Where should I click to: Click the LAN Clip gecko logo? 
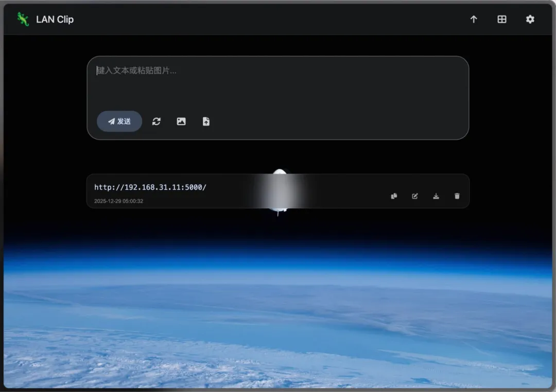pyautogui.click(x=23, y=19)
